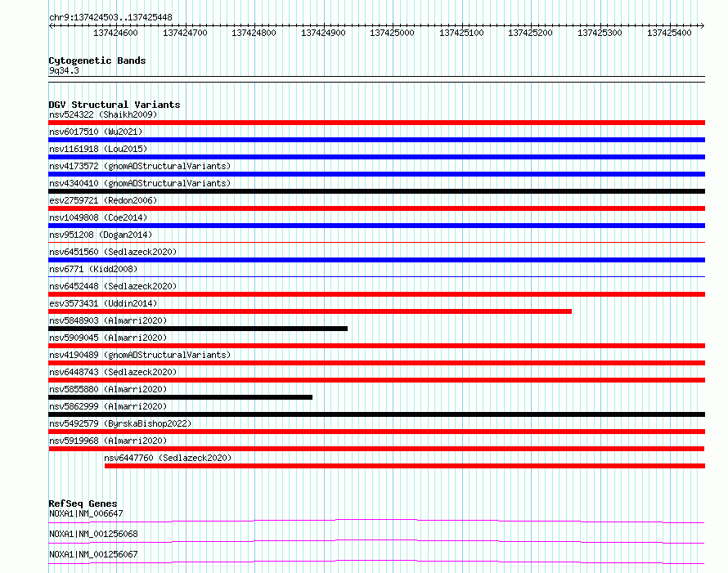Image resolution: width=728 pixels, height=573 pixels.
Task: Click ruler position 137425200
Action: pyautogui.click(x=530, y=33)
